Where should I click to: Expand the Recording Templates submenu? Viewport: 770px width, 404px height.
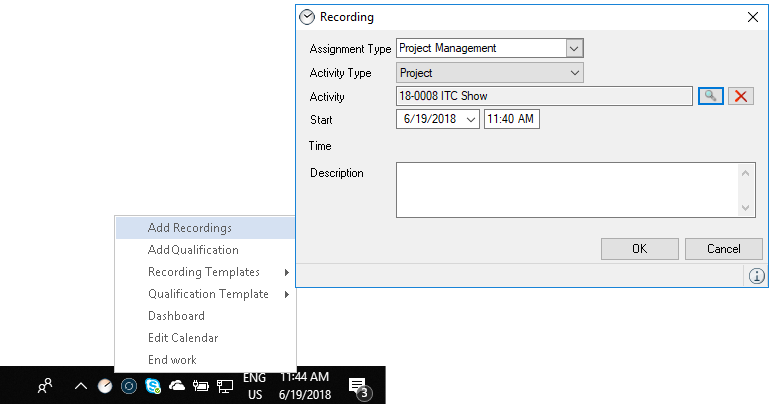[x=204, y=272]
